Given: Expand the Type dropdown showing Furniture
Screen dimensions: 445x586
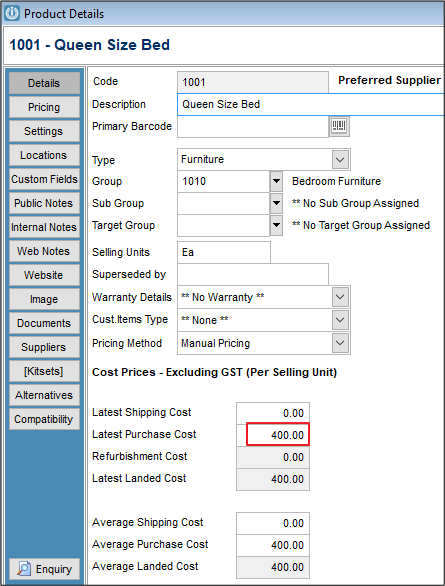Looking at the screenshot, I should click(340, 160).
